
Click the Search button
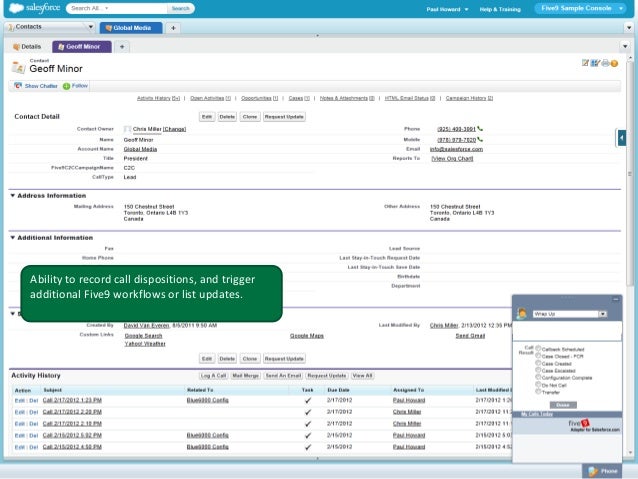point(180,8)
